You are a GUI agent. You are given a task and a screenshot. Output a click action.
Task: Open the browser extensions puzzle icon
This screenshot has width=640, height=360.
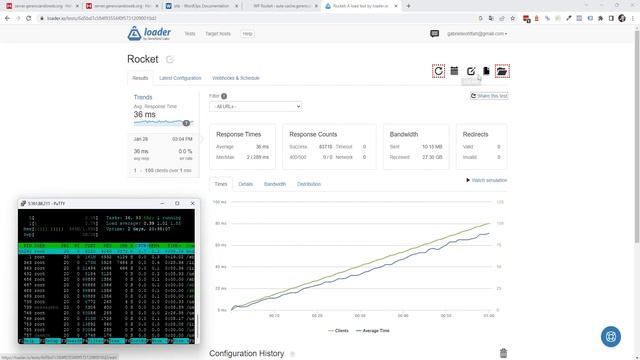click(600, 18)
